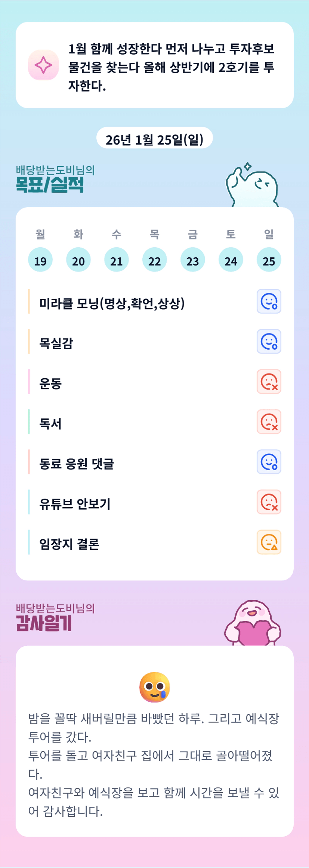Select Sunday the 25th
The image size is (309, 868).
[x=269, y=260]
